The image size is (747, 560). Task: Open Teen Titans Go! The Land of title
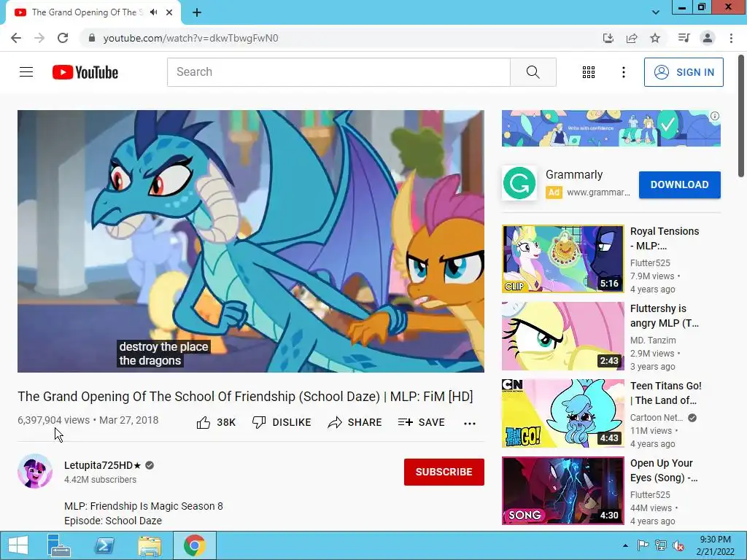pyautogui.click(x=666, y=393)
